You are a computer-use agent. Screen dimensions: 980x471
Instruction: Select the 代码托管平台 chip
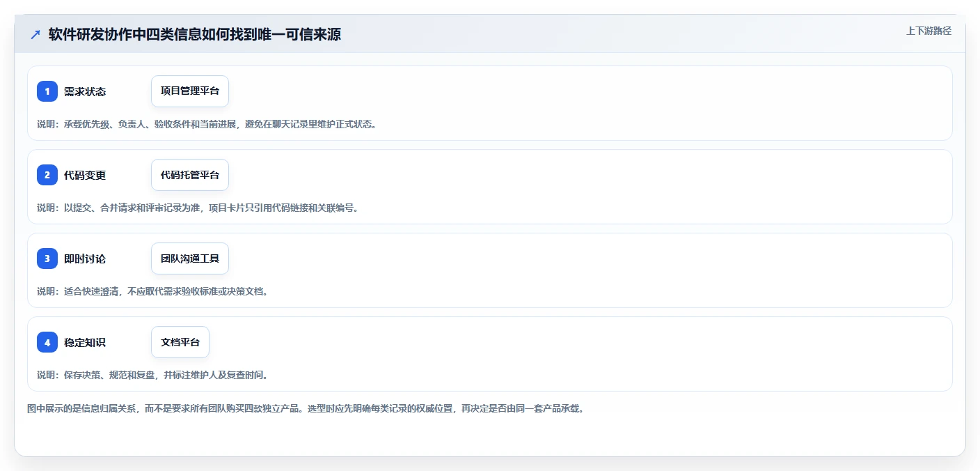pos(190,175)
